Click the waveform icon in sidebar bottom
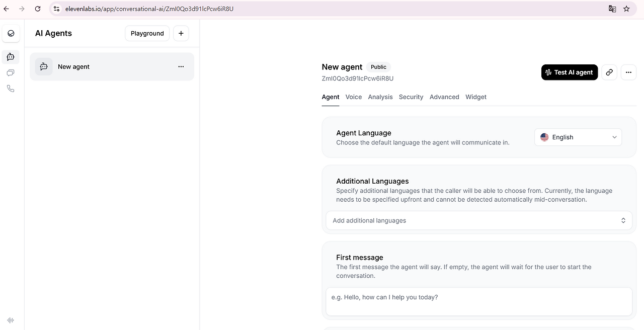This screenshot has width=644, height=330. pyautogui.click(x=11, y=320)
